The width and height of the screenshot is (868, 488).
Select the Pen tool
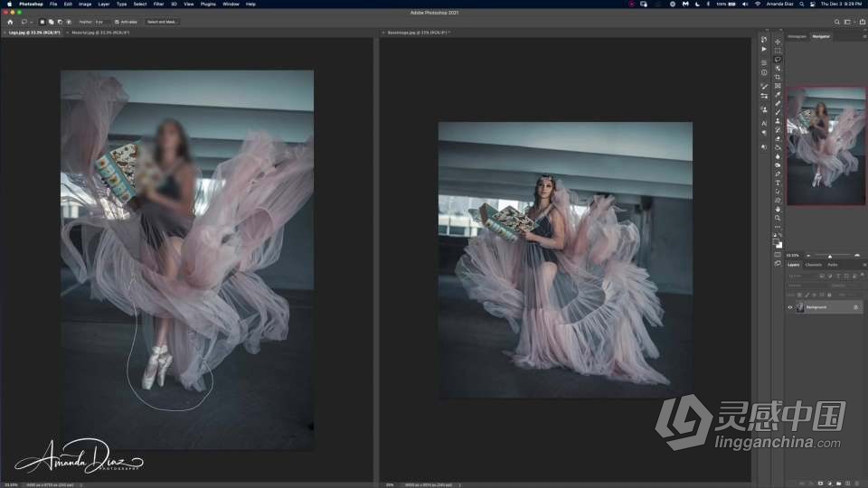tap(778, 174)
